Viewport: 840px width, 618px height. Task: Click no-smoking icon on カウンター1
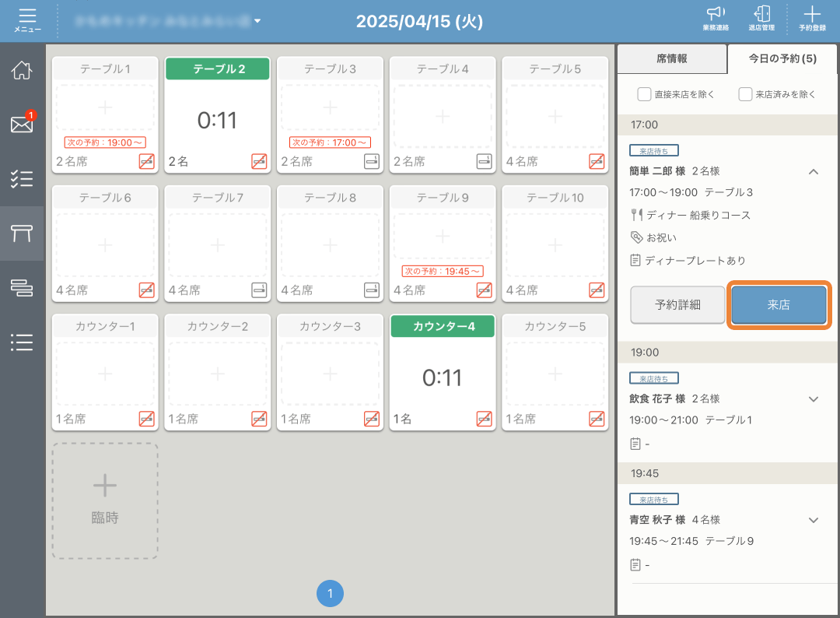(x=147, y=419)
